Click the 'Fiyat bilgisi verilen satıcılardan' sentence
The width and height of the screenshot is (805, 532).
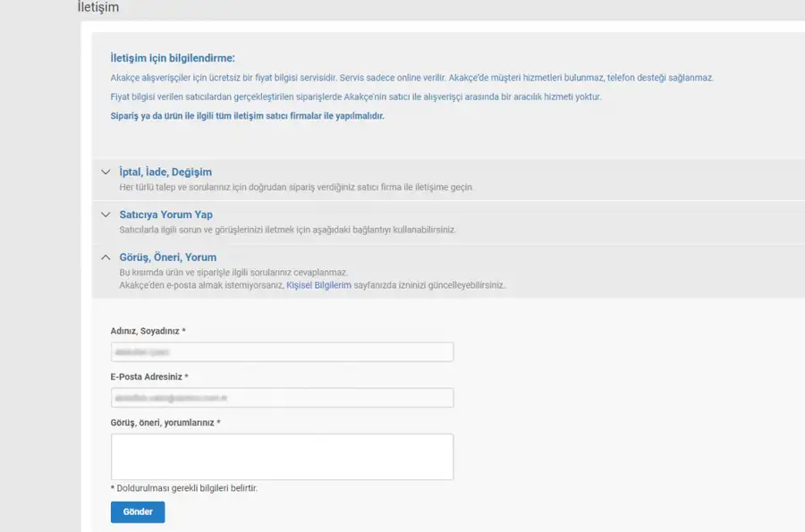click(x=356, y=97)
